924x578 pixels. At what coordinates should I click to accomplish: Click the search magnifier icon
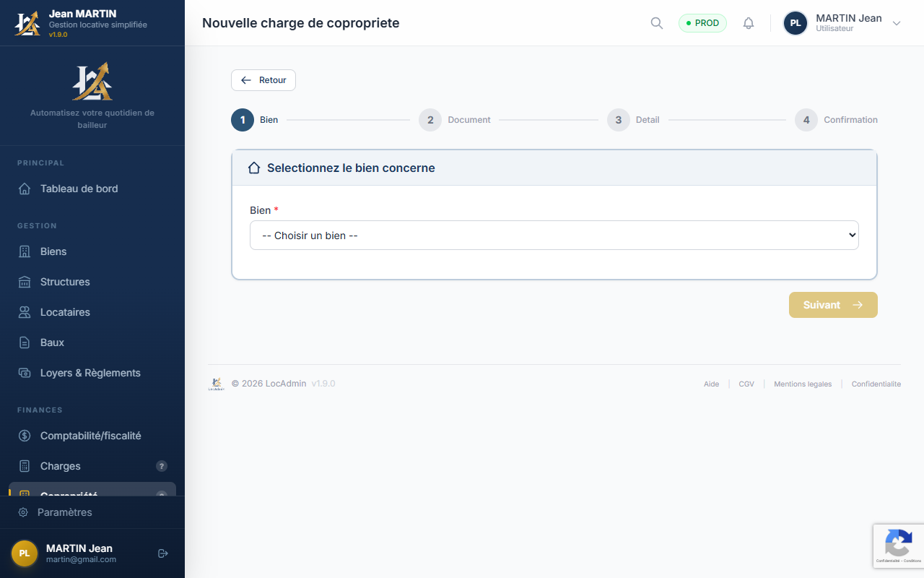[x=656, y=23]
